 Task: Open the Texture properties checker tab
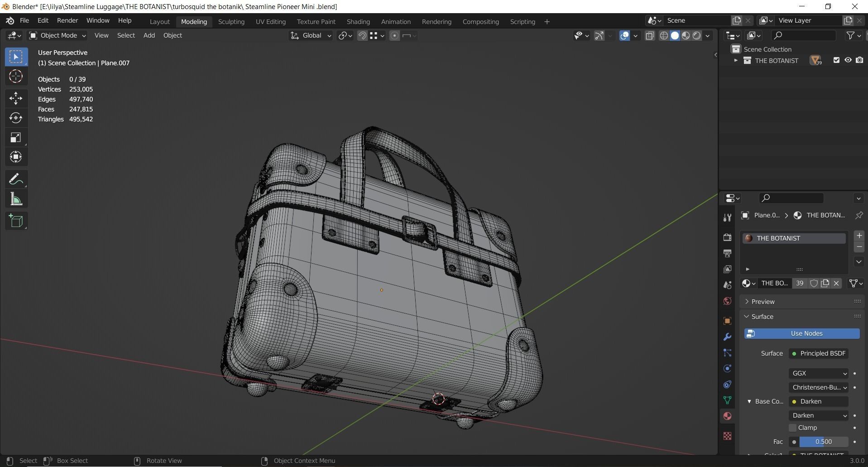pyautogui.click(x=727, y=436)
